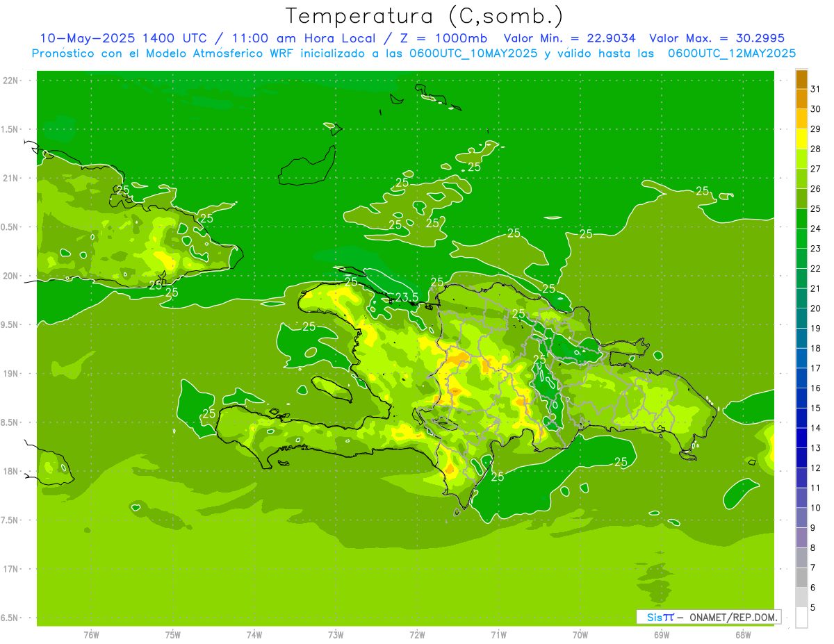Click the legend value 24
Image resolution: width=834 pixels, height=644 pixels.
(816, 229)
